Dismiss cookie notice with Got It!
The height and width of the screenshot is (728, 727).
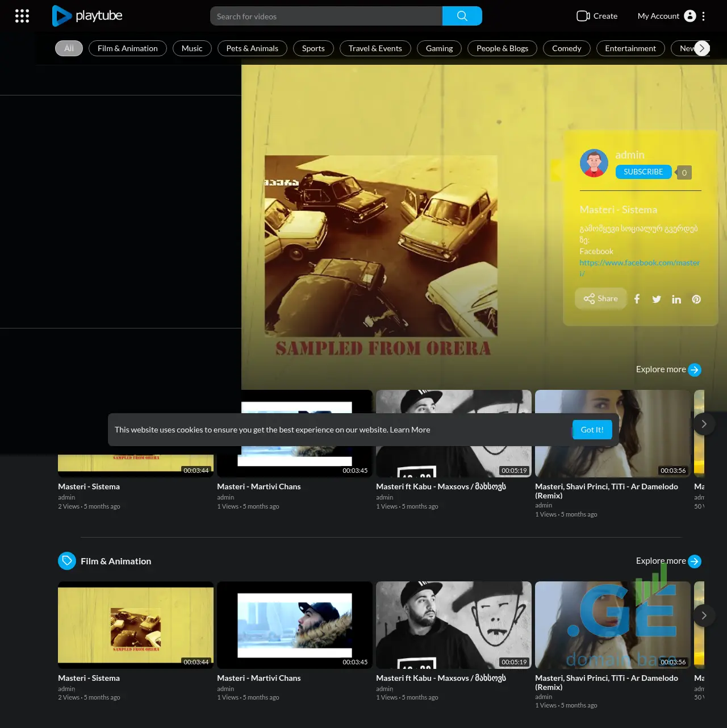click(592, 430)
